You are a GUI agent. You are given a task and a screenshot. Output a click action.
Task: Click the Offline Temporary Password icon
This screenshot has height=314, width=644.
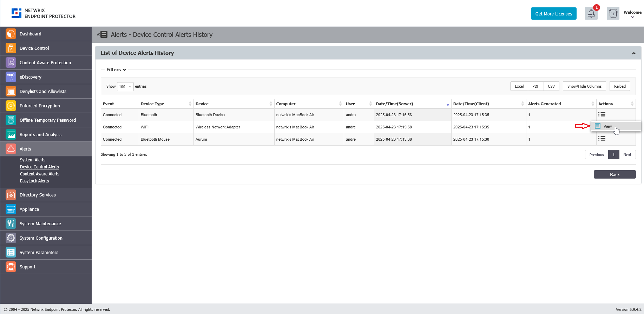(x=11, y=120)
